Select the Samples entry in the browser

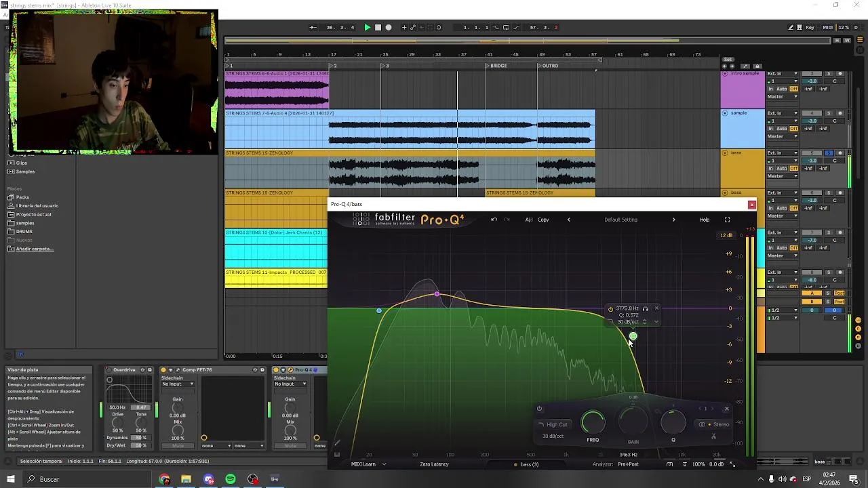[x=25, y=171]
